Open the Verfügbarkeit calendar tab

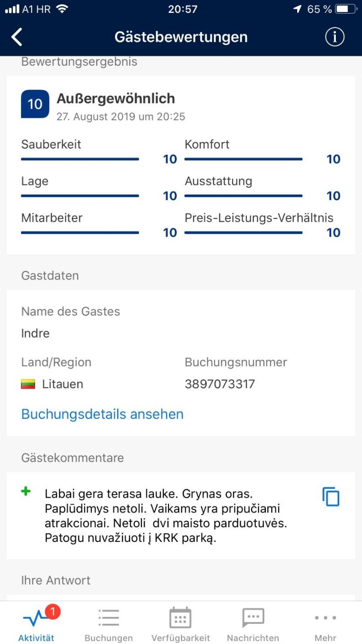181,624
